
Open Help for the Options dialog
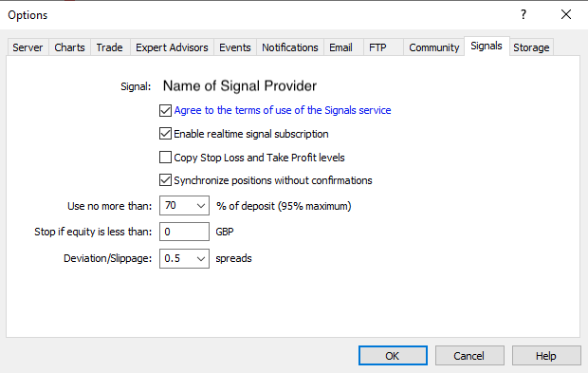(546, 355)
